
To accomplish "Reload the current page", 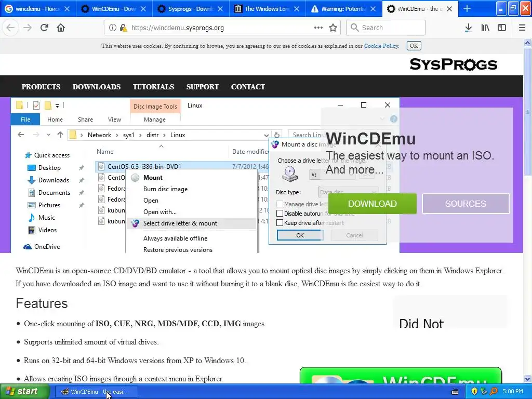I will [x=44, y=28].
